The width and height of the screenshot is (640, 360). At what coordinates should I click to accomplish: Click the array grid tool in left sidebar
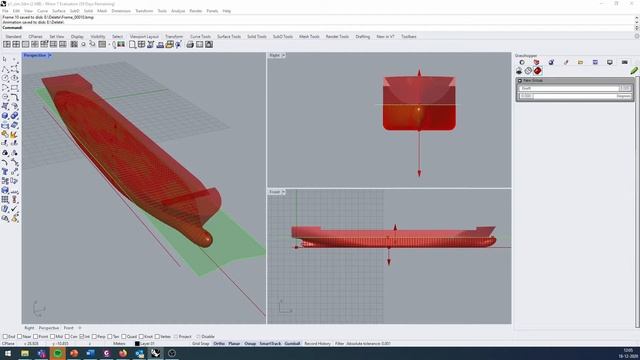(5, 200)
